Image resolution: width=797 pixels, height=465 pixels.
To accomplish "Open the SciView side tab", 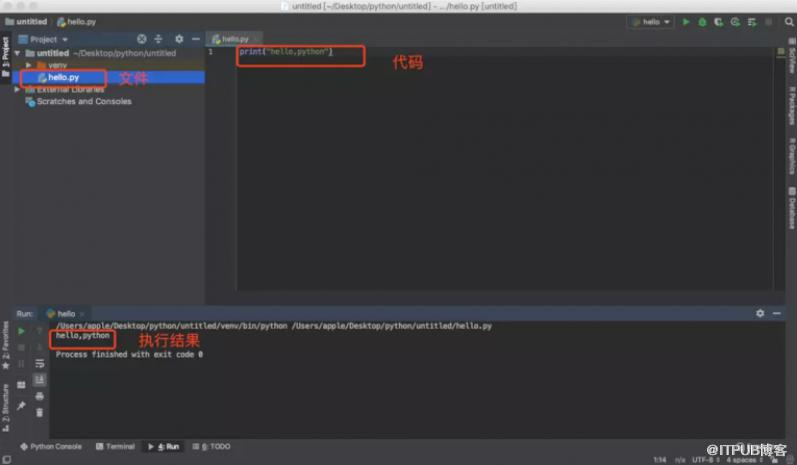I will pos(791,56).
